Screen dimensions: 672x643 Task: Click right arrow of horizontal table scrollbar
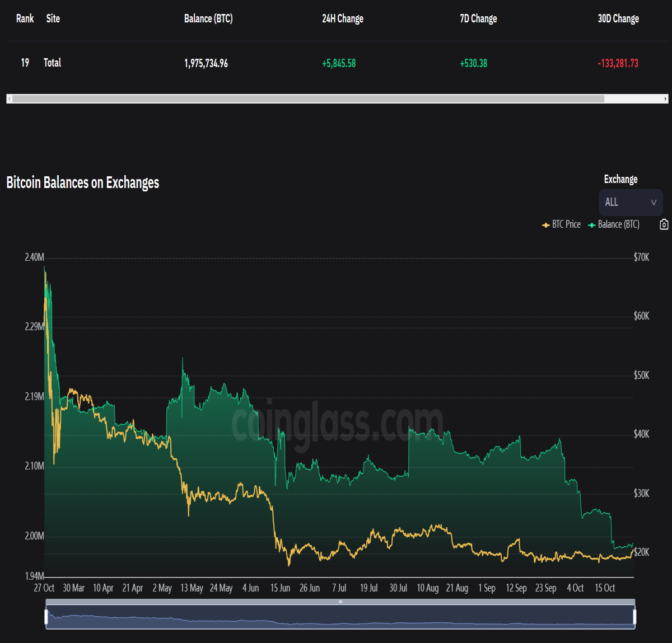[x=665, y=98]
